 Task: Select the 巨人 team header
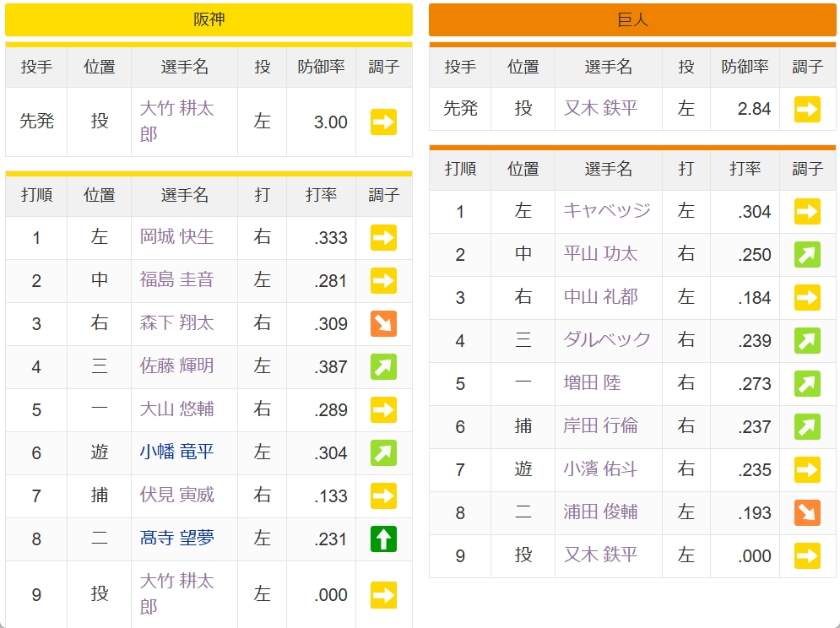[x=632, y=19]
